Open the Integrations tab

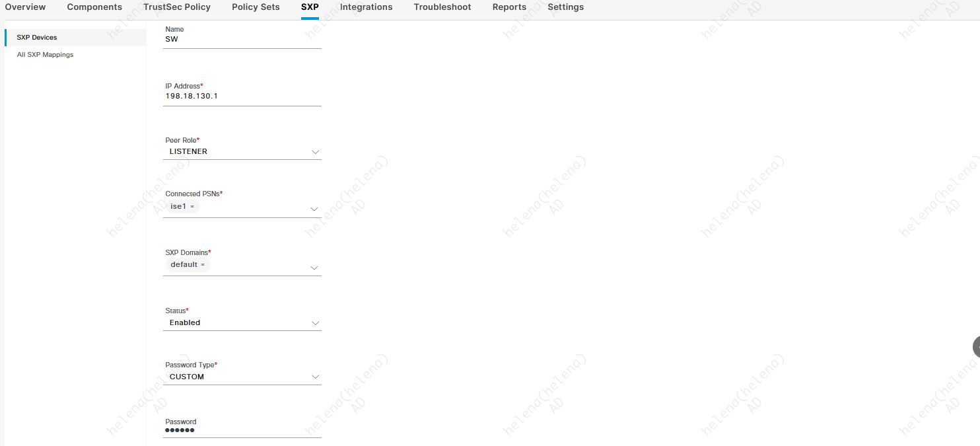(x=366, y=7)
